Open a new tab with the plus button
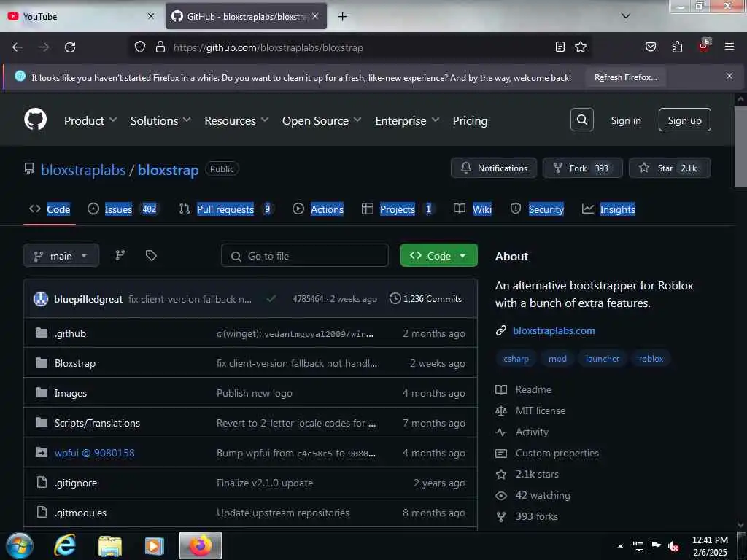 click(x=342, y=17)
